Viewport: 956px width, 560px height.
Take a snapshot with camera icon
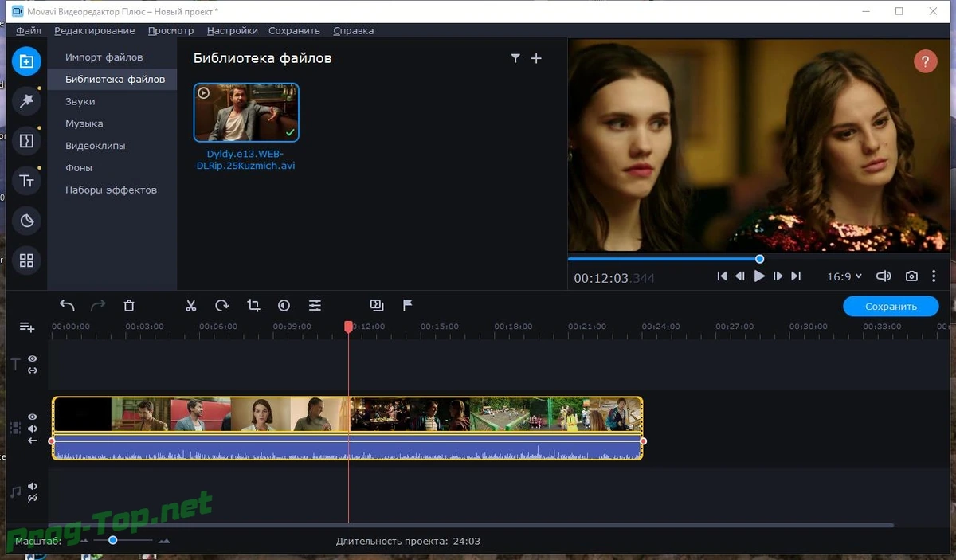(x=911, y=276)
